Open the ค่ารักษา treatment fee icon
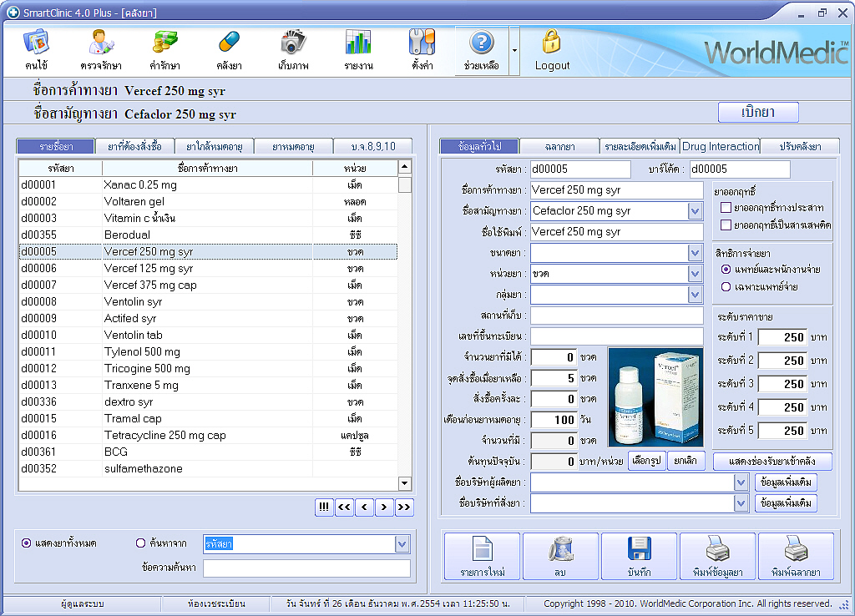The image size is (855, 616). click(x=165, y=49)
